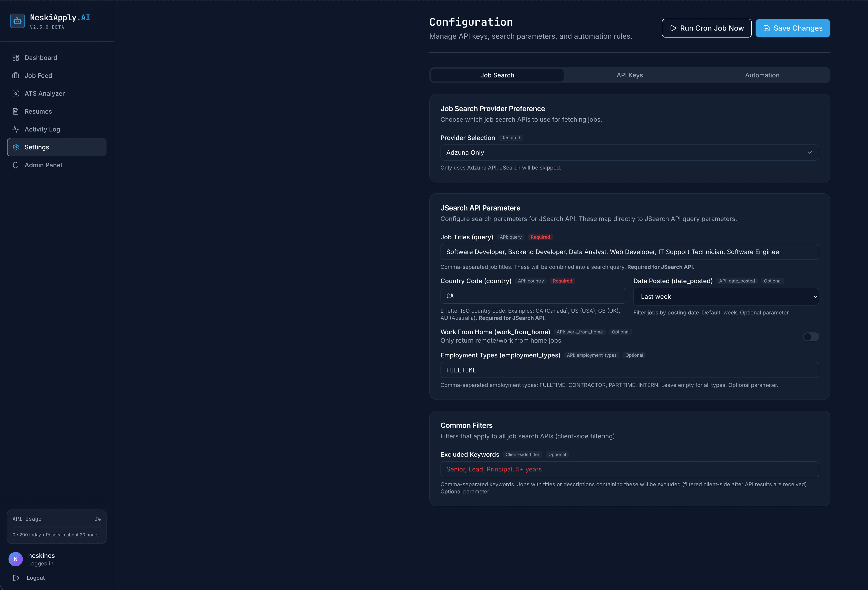
Task: Switch to the API Keys tab
Action: [x=629, y=75]
